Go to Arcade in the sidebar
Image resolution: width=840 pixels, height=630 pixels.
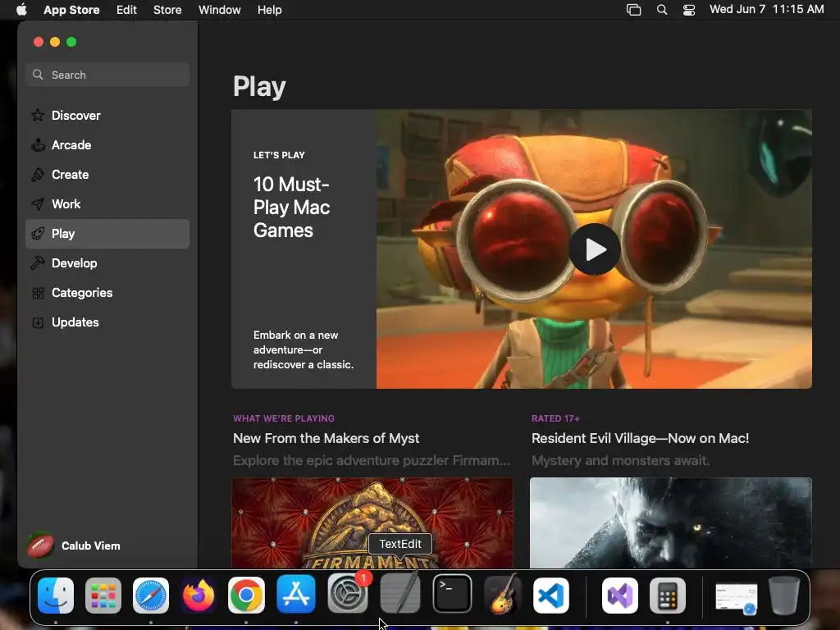click(107, 145)
